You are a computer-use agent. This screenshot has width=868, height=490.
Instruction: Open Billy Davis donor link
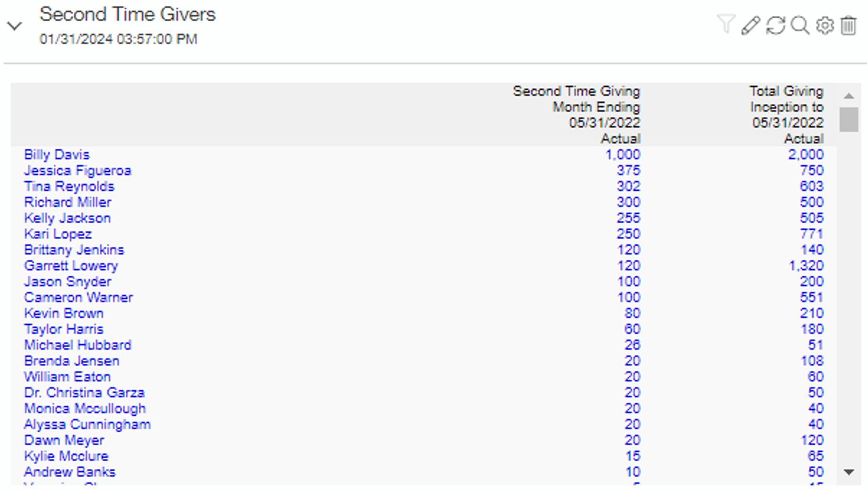tap(57, 155)
